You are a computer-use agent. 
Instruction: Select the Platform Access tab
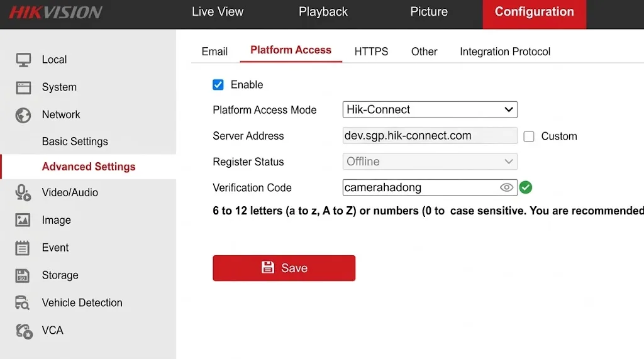pyautogui.click(x=291, y=50)
